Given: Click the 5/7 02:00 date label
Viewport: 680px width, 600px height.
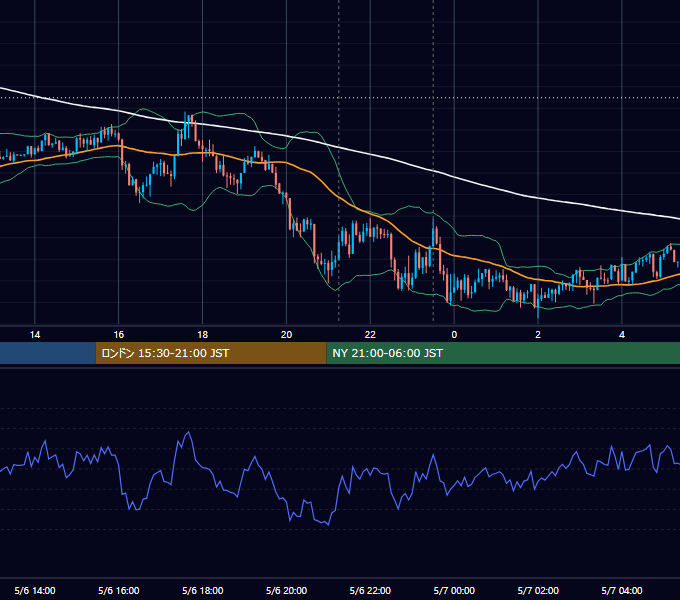Looking at the screenshot, I should tap(538, 590).
